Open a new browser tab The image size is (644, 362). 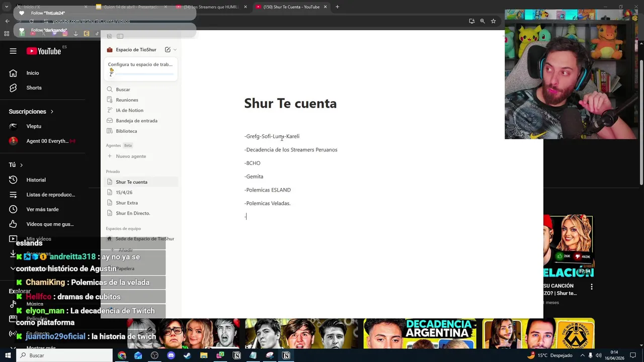point(337,7)
